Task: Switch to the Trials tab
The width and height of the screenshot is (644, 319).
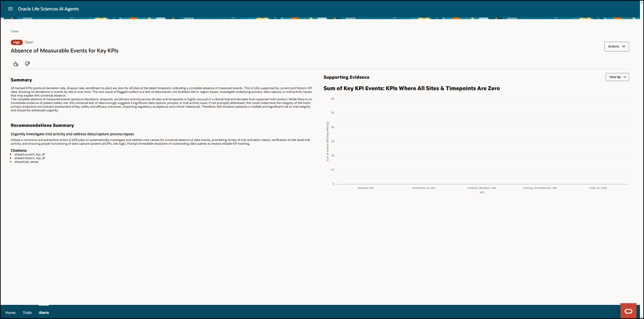Action: (x=27, y=313)
